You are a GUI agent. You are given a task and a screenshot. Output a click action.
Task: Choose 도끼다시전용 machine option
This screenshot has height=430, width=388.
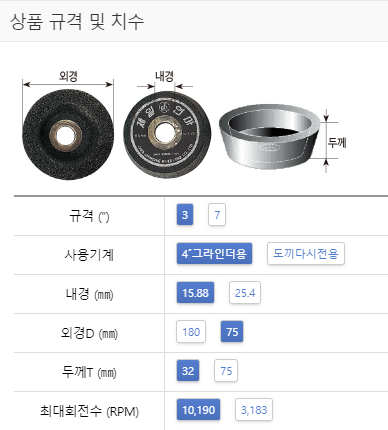click(306, 254)
